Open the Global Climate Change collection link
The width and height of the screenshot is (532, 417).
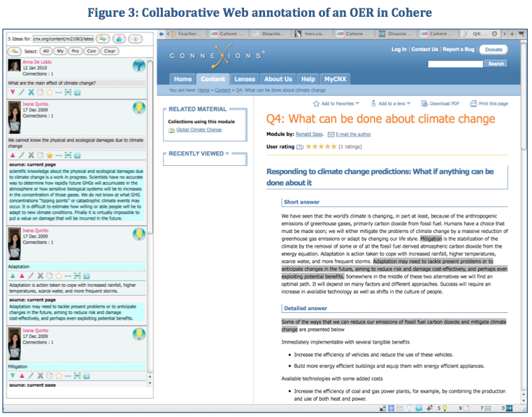pos(199,129)
